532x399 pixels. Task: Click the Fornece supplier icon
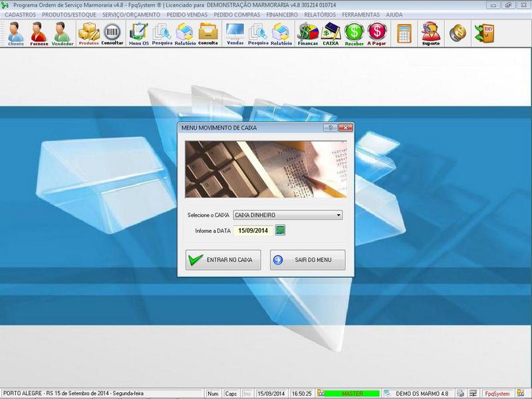pos(39,33)
